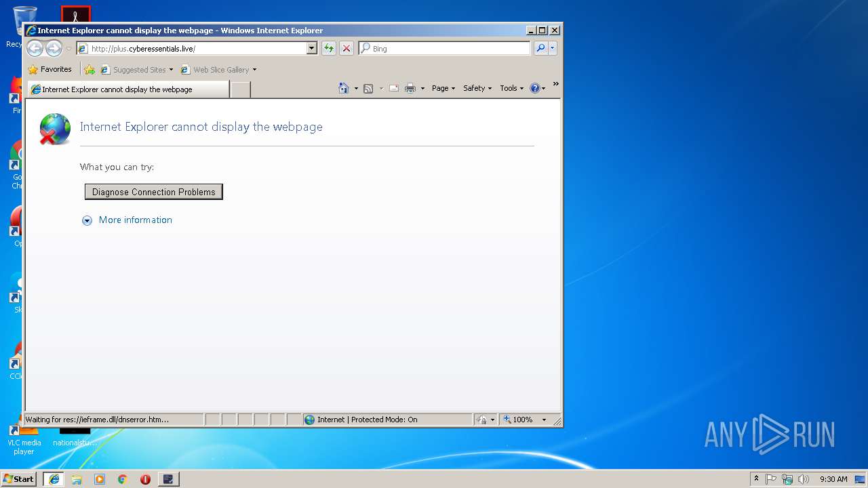Screen dimensions: 868x488
Task: Open the Safety menu
Action: coord(477,88)
